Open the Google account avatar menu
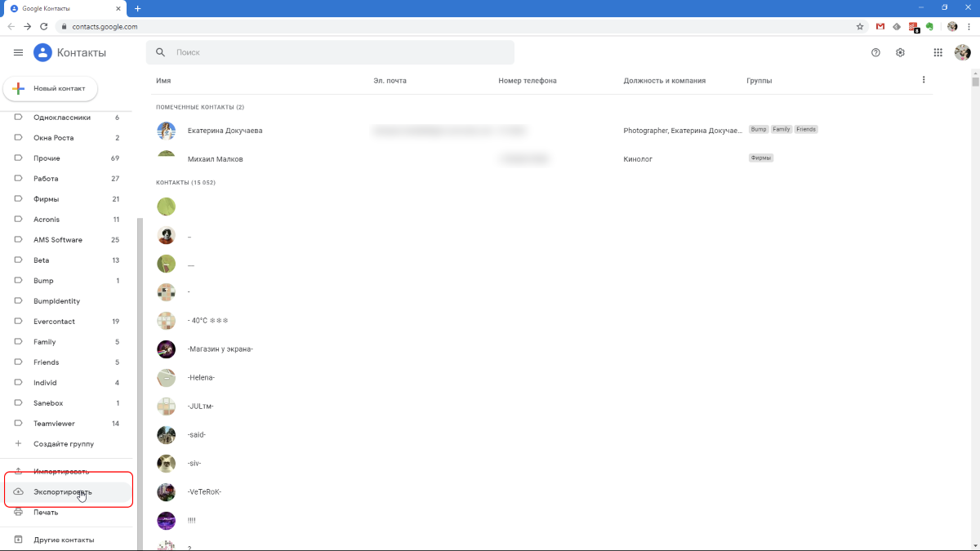980x551 pixels. click(962, 51)
